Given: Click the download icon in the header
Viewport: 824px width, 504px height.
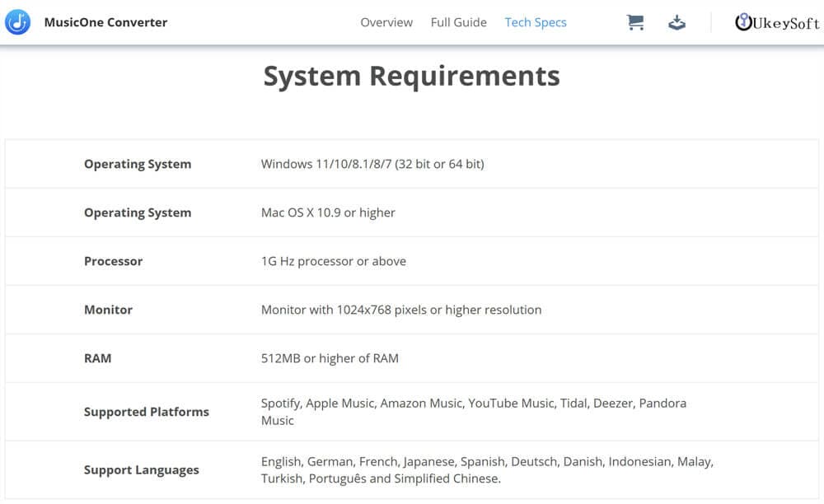Looking at the screenshot, I should [677, 22].
